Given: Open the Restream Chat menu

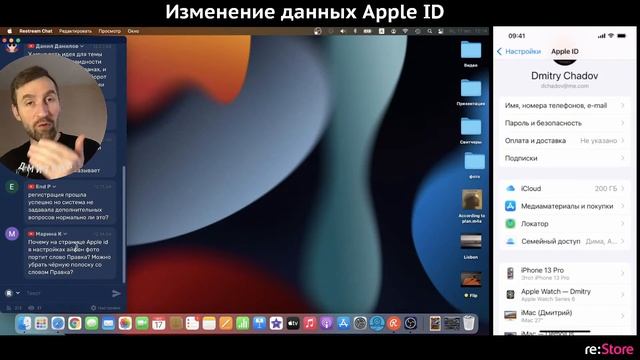Looking at the screenshot, I should pyautogui.click(x=36, y=31).
